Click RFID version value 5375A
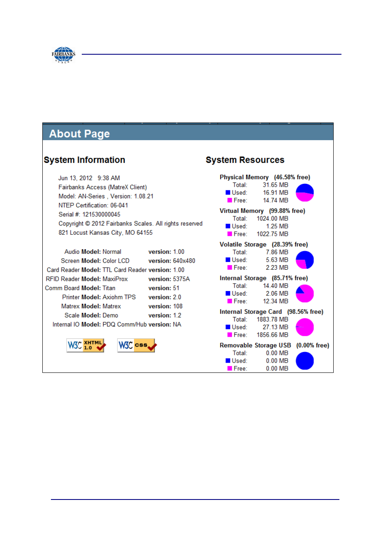This screenshot has width=392, height=555. 182,279
